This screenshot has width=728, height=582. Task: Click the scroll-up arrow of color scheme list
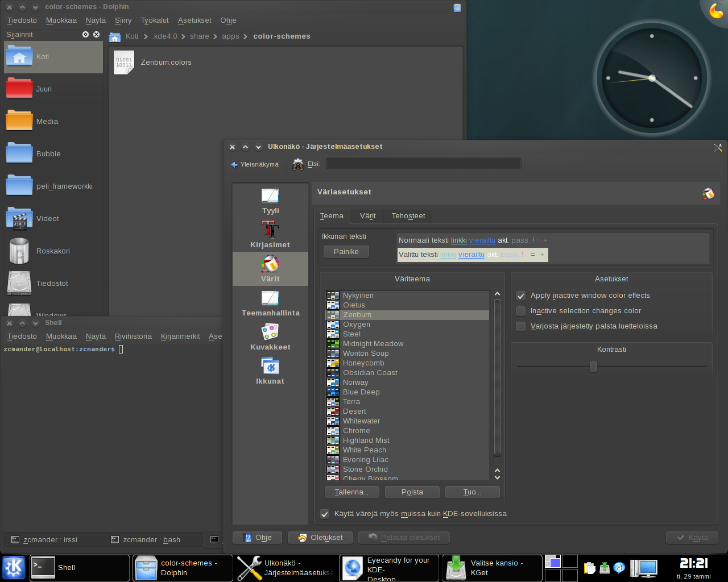tap(497, 294)
